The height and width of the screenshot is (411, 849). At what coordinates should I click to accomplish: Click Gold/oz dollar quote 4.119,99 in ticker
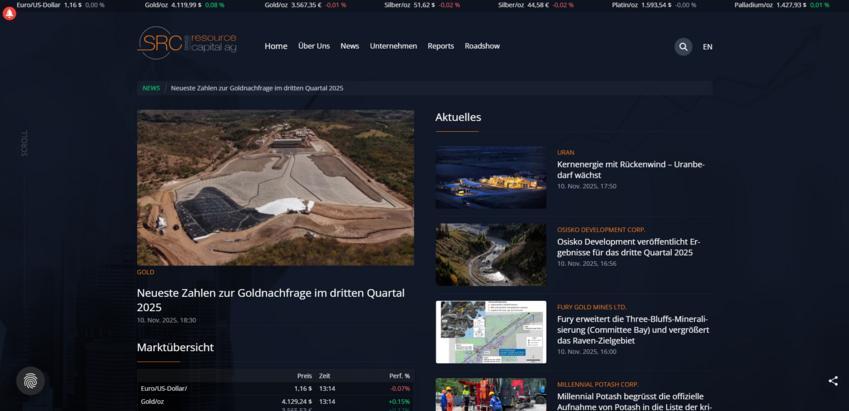pos(184,5)
